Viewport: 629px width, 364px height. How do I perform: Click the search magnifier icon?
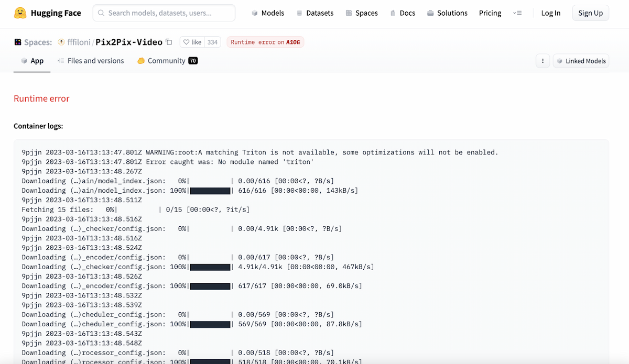click(x=101, y=13)
